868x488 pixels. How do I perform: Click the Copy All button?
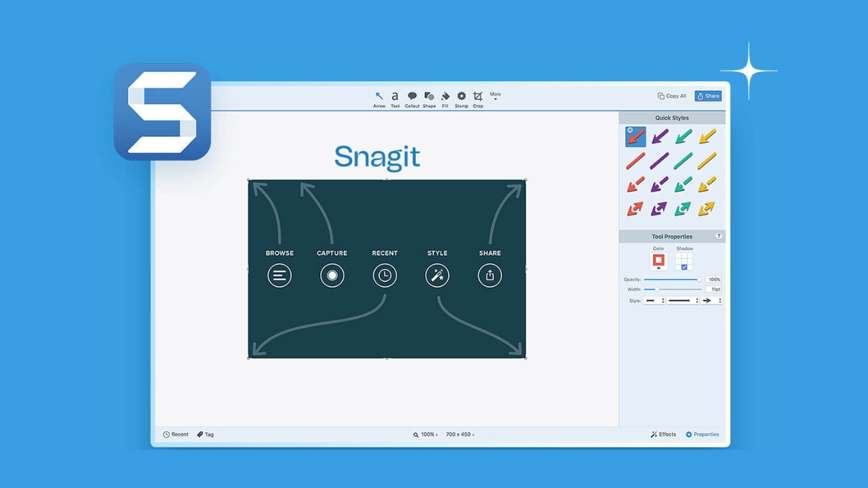click(x=672, y=96)
